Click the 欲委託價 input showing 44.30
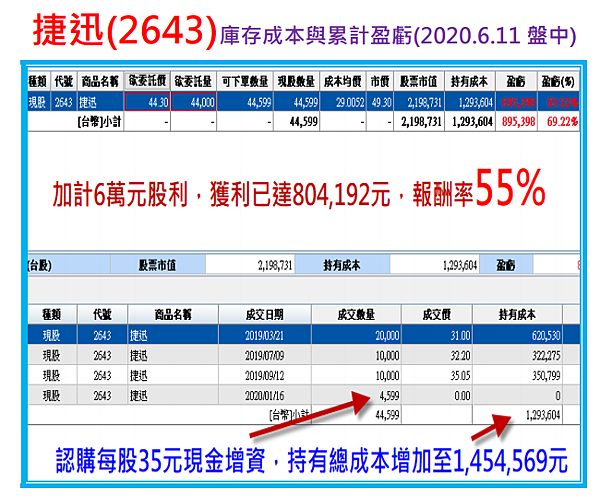The width and height of the screenshot is (600, 500). tap(147, 102)
